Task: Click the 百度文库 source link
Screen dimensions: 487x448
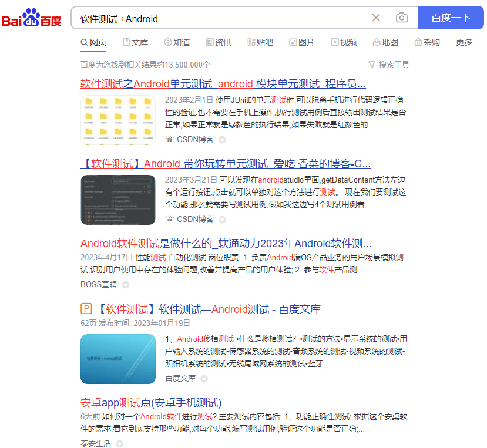Action: pos(180,378)
